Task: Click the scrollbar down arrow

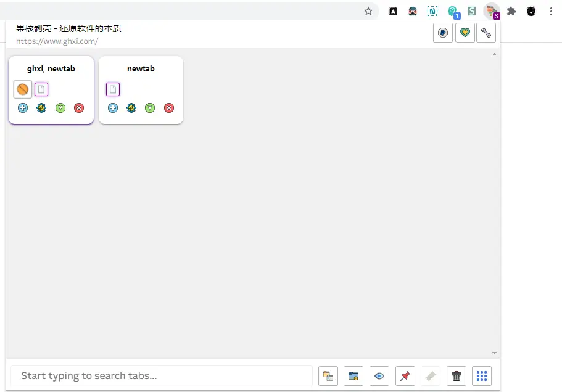Action: (x=494, y=353)
